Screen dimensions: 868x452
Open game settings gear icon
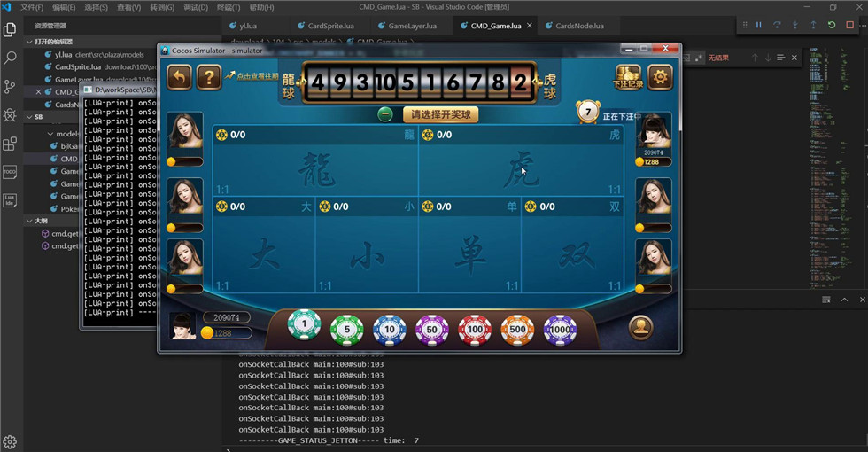[x=660, y=78]
